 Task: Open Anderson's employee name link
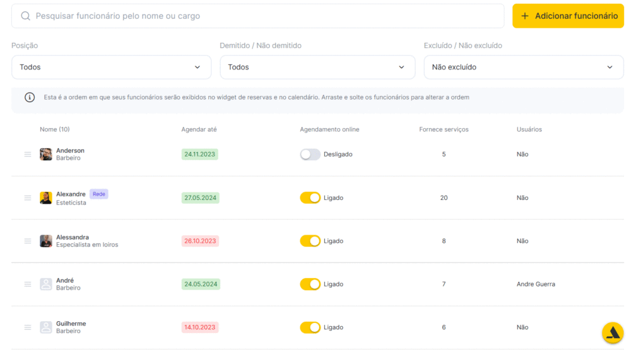pyautogui.click(x=70, y=150)
